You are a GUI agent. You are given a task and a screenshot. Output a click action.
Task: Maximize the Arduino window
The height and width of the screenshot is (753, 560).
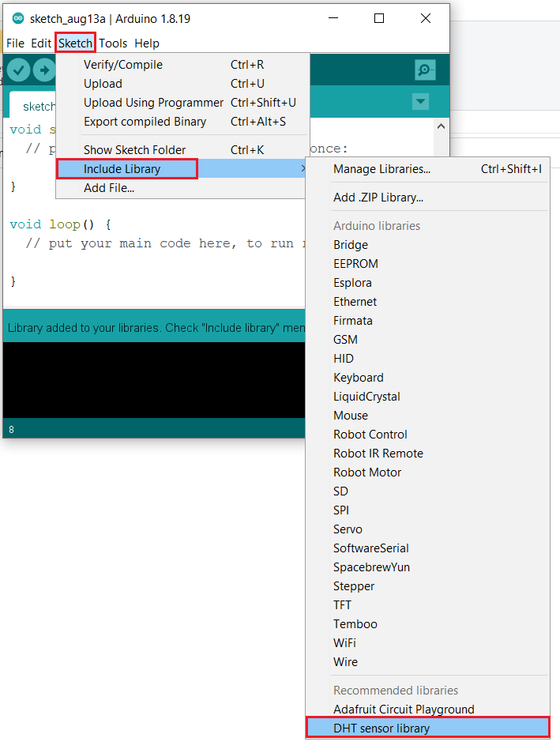coord(379,18)
